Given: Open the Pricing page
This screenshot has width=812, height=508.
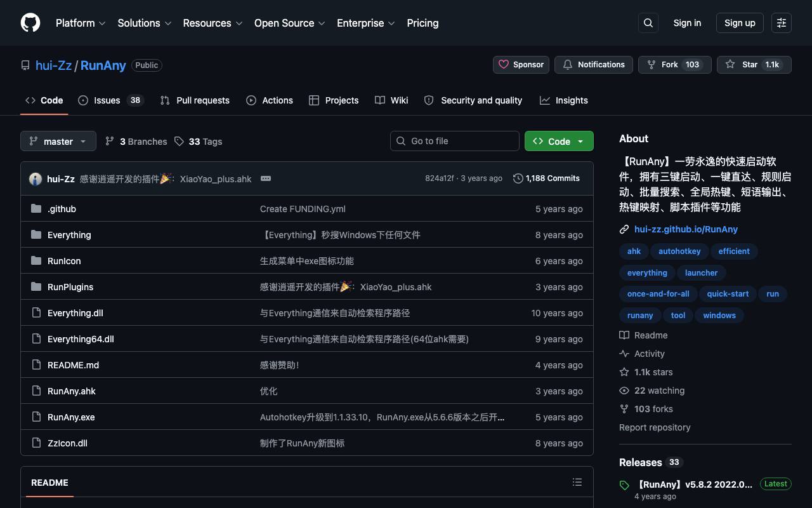Looking at the screenshot, I should [422, 23].
